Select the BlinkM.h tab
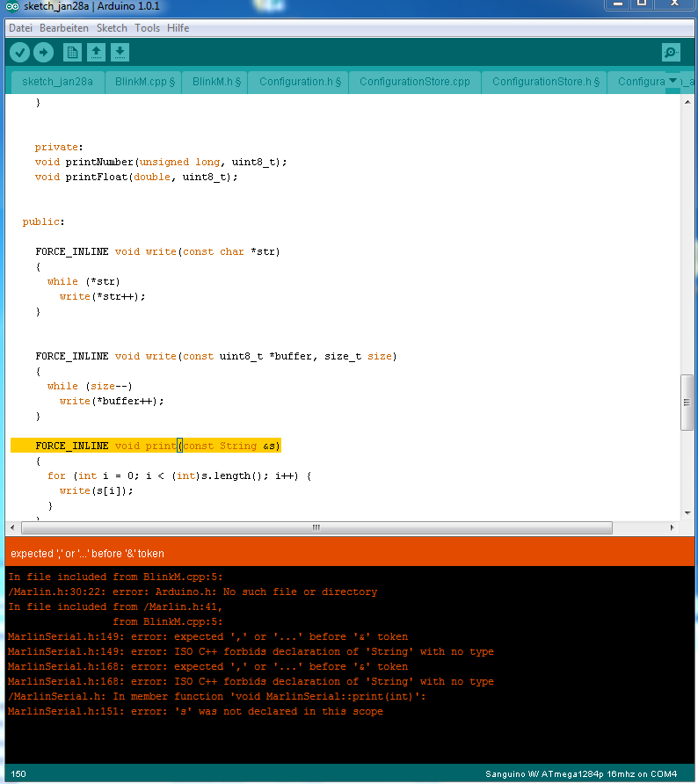The height and width of the screenshot is (784, 698). click(216, 82)
